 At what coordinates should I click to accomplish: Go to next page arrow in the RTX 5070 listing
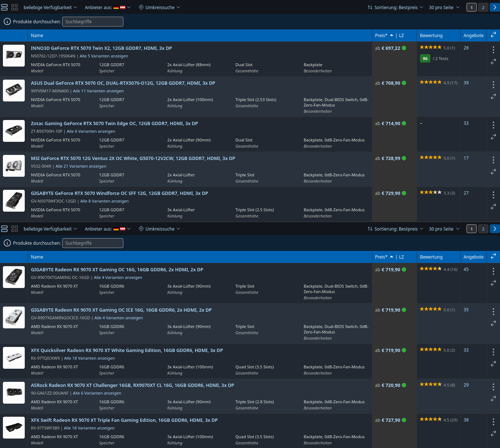(495, 7)
